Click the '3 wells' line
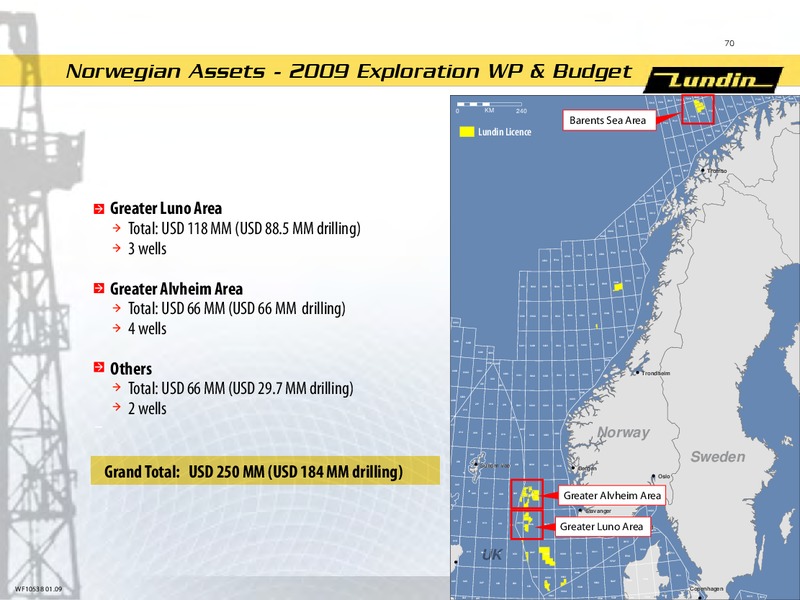800x600 pixels. coord(147,248)
